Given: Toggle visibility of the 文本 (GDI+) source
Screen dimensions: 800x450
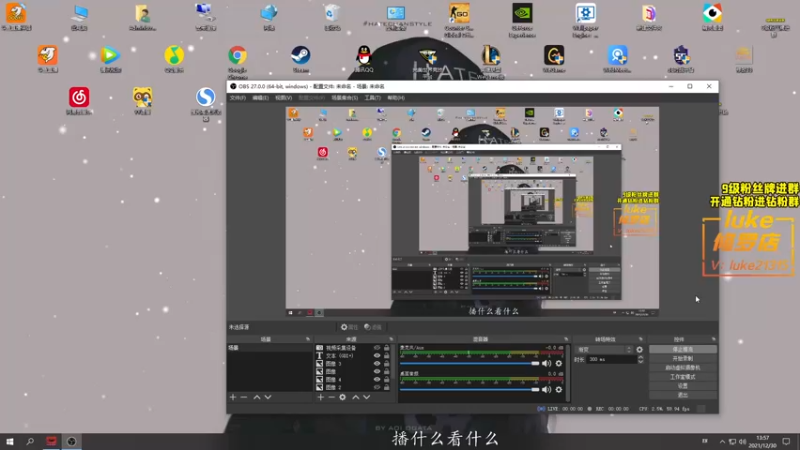Looking at the screenshot, I should click(x=377, y=356).
